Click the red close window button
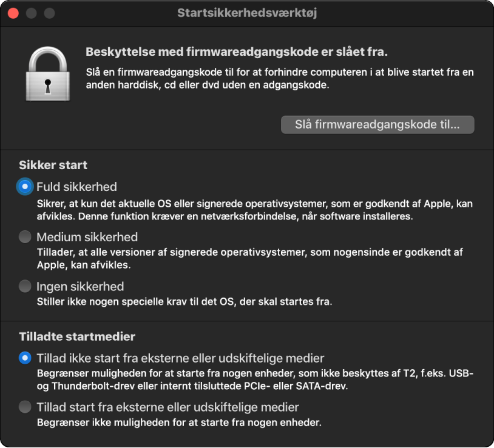The image size is (494, 448). pos(13,12)
